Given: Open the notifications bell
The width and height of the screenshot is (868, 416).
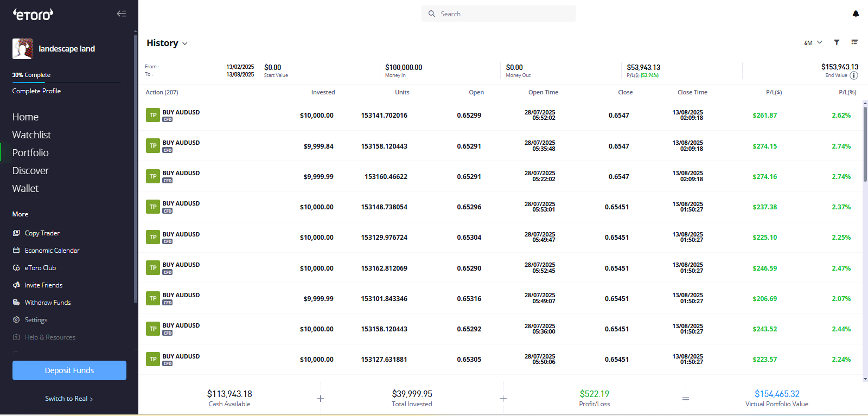Looking at the screenshot, I should pyautogui.click(x=856, y=14).
